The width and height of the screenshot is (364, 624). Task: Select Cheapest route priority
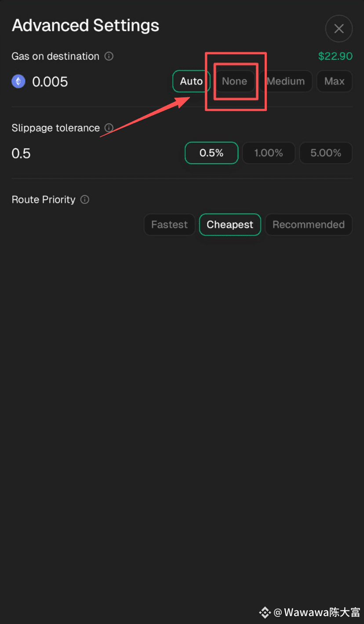230,225
